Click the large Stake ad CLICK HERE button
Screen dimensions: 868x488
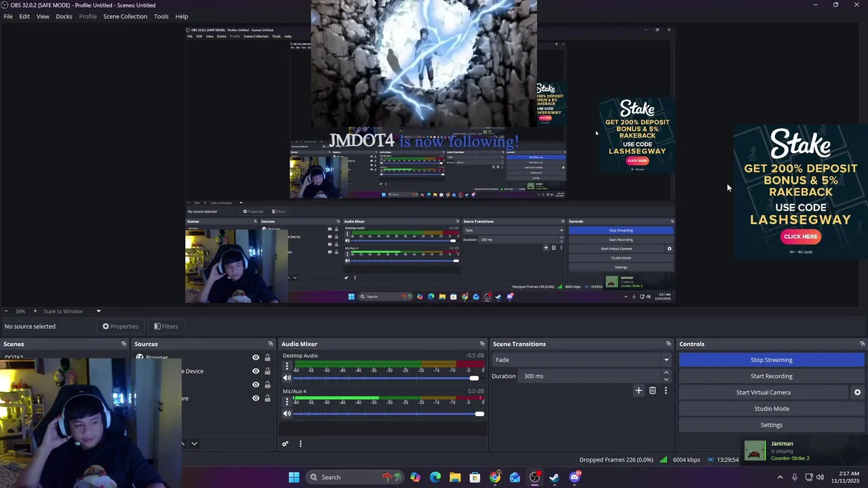(x=800, y=237)
